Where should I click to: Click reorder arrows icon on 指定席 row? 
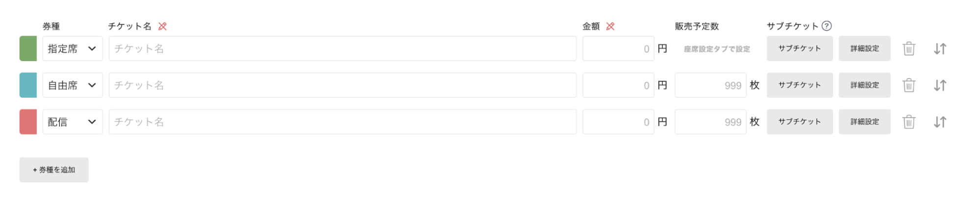(x=939, y=48)
